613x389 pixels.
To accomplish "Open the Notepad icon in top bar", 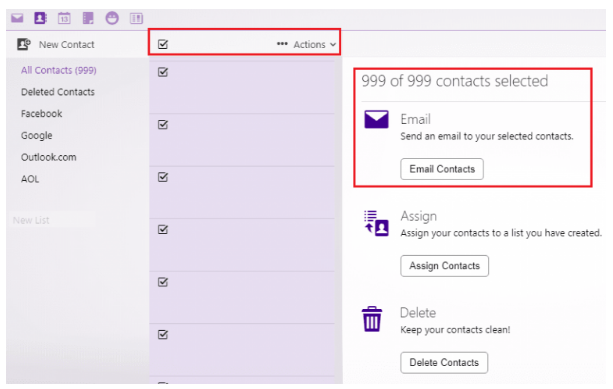I will [x=88, y=18].
